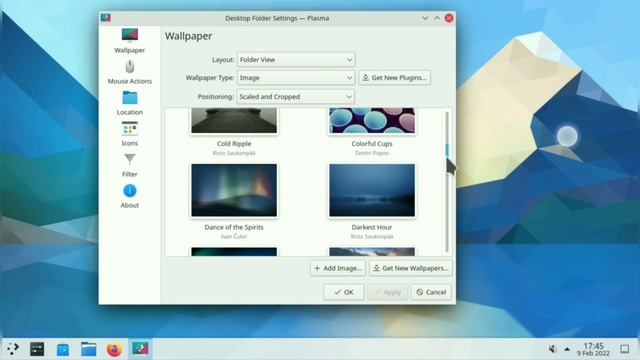
Task: Click the Cold Ripple label
Action: (x=234, y=144)
